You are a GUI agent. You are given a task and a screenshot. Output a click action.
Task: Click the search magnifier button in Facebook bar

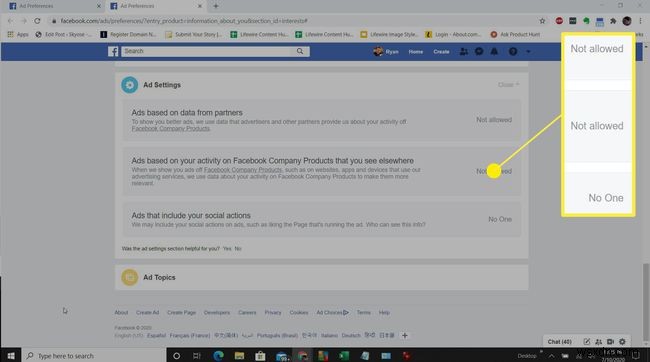(x=300, y=51)
